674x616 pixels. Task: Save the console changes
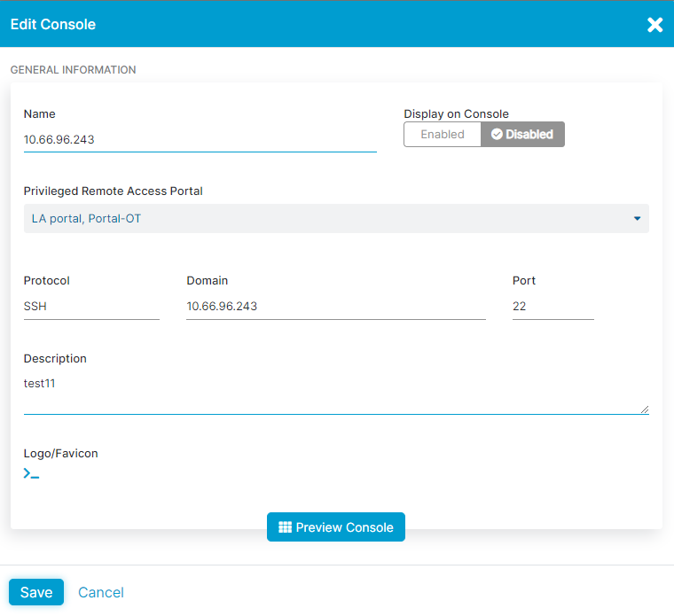[36, 592]
